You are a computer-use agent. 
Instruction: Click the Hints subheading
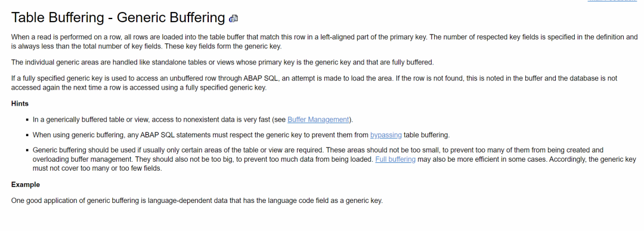click(20, 104)
